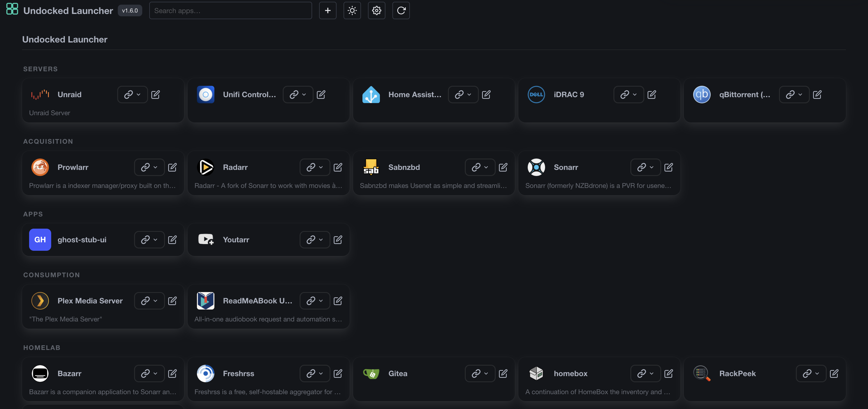
Task: Open the Bazarr app icon
Action: tap(40, 373)
